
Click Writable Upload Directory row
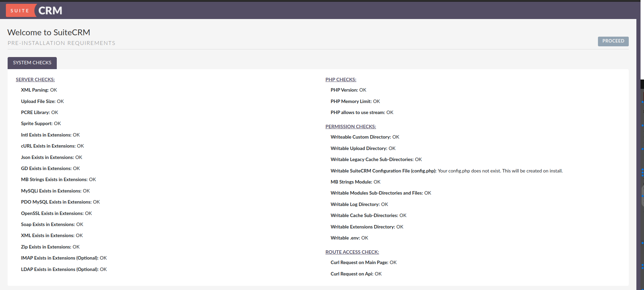[x=363, y=148]
